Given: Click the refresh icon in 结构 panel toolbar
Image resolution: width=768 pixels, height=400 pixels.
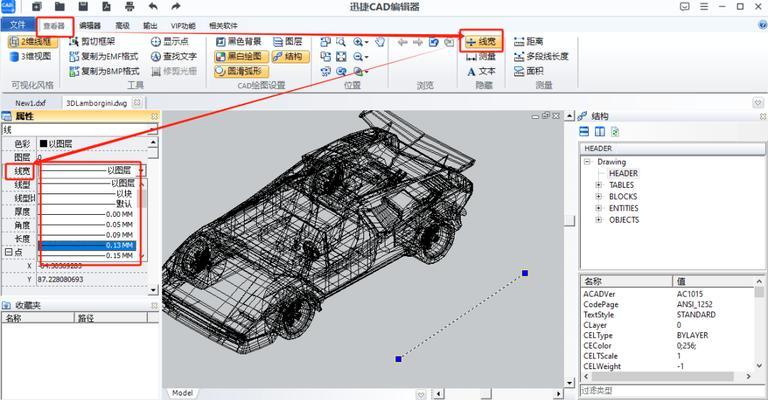Looking at the screenshot, I should (615, 132).
